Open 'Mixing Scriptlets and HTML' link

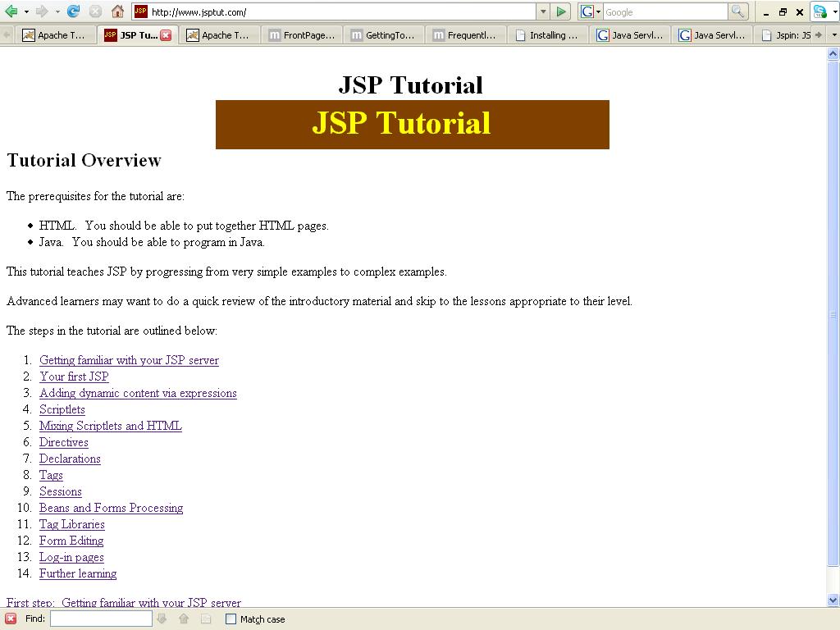[x=111, y=426]
